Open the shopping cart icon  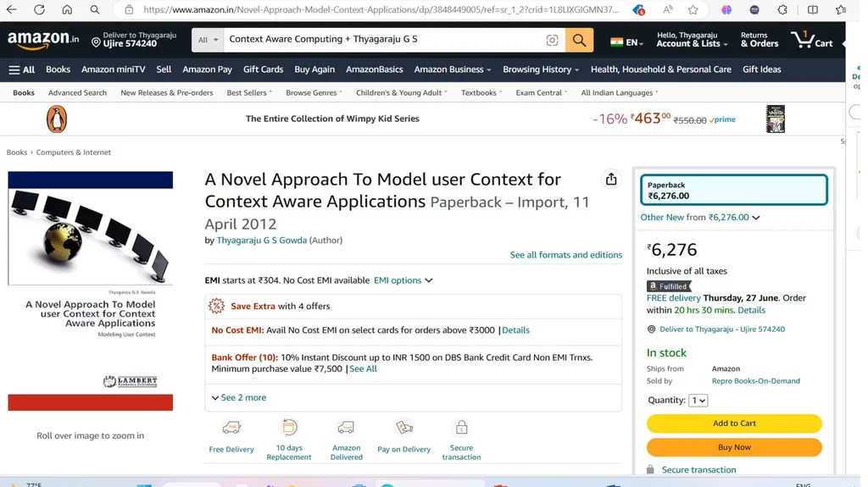pyautogui.click(x=811, y=40)
